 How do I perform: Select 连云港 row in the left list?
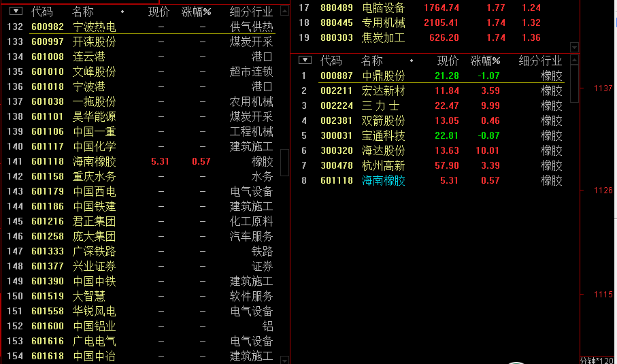141,56
